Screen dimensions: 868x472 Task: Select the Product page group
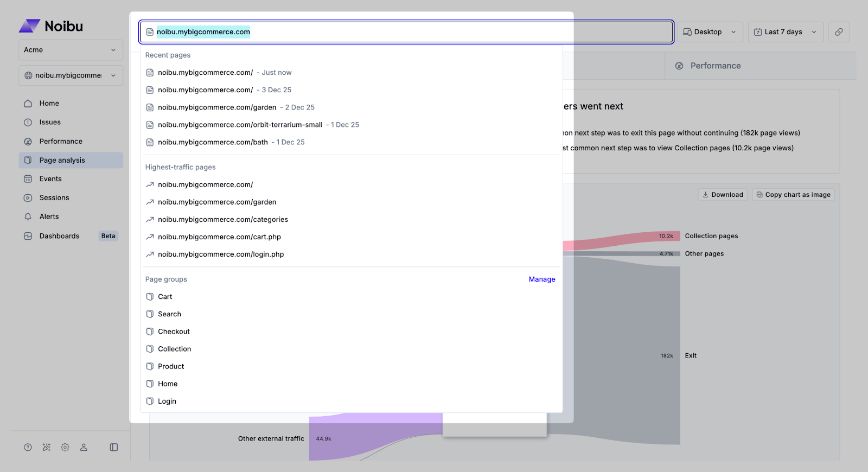pos(352,366)
